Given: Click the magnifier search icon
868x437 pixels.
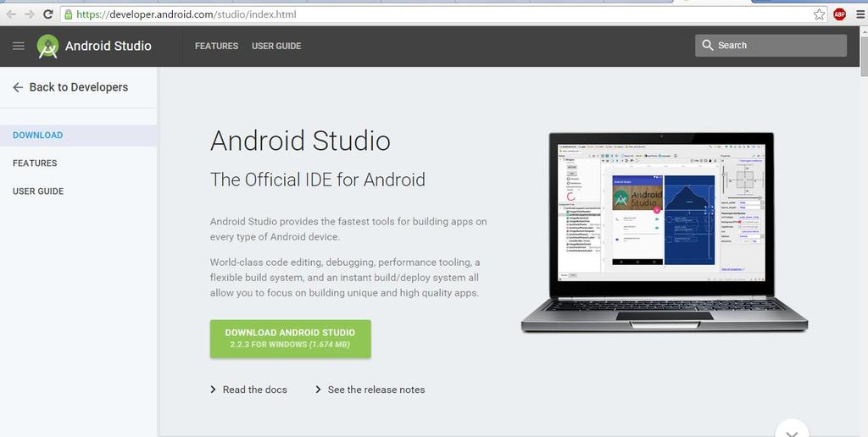Looking at the screenshot, I should point(708,46).
